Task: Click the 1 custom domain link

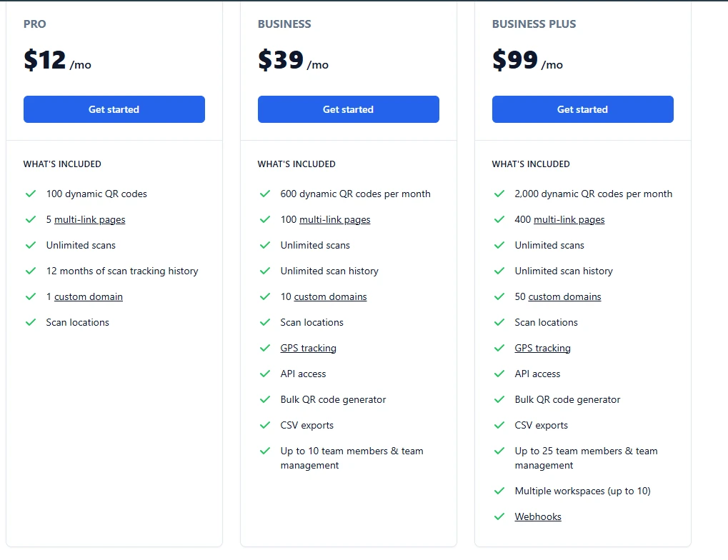Action: (x=89, y=297)
